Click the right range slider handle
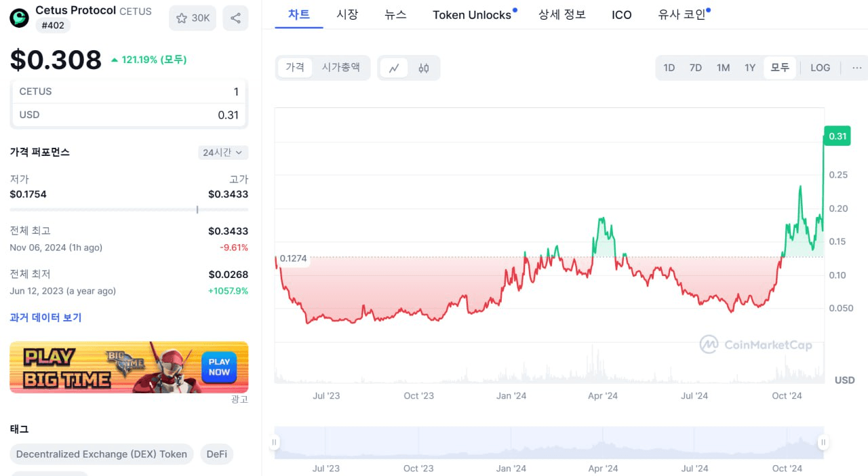Screen dimensions: 868x476 [x=823, y=443]
